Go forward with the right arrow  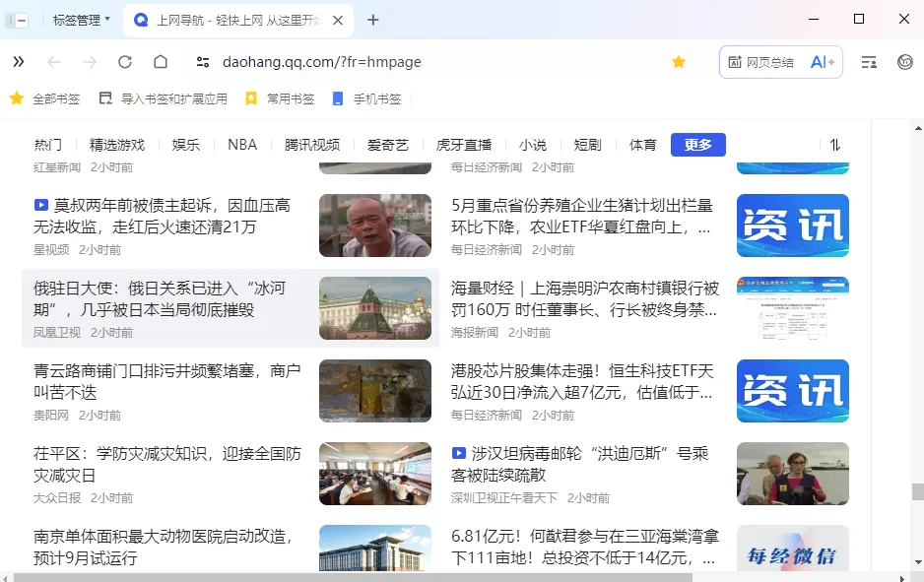point(90,62)
